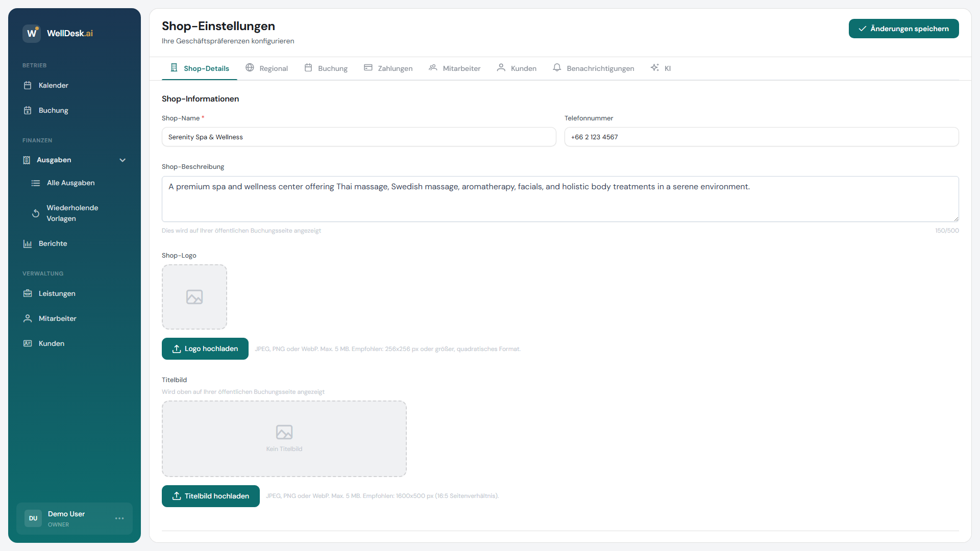
Task: Open the KI sparkle tab
Action: click(x=660, y=68)
